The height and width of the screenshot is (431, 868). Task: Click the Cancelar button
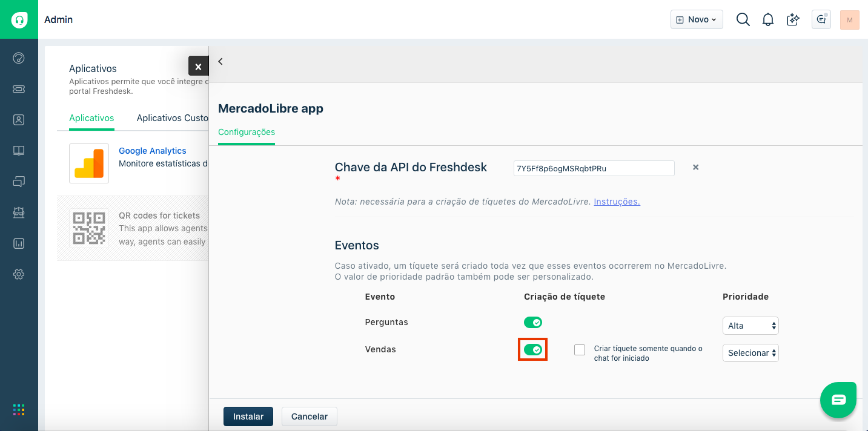(x=310, y=416)
